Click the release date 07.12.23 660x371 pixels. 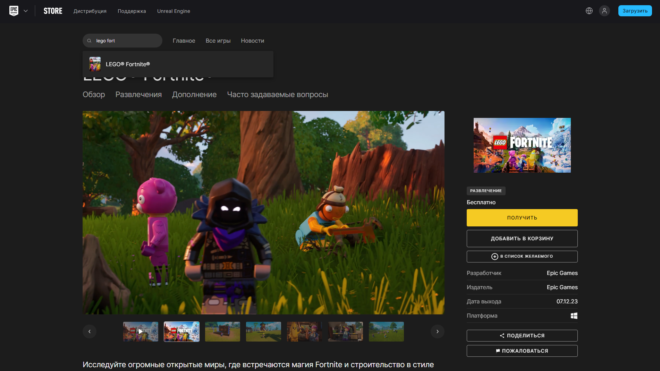point(567,302)
